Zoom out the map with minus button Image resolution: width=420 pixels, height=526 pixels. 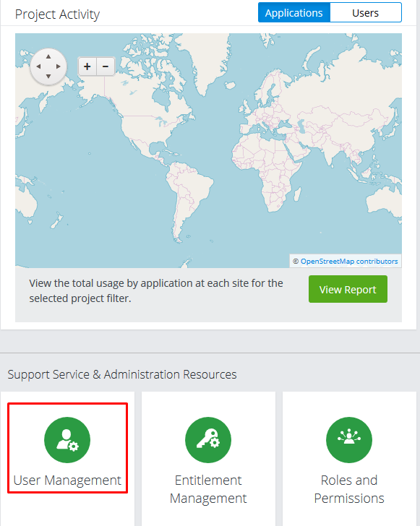tap(106, 66)
